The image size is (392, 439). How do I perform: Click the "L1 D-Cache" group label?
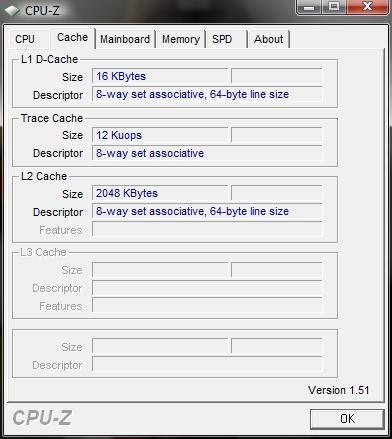pos(49,59)
